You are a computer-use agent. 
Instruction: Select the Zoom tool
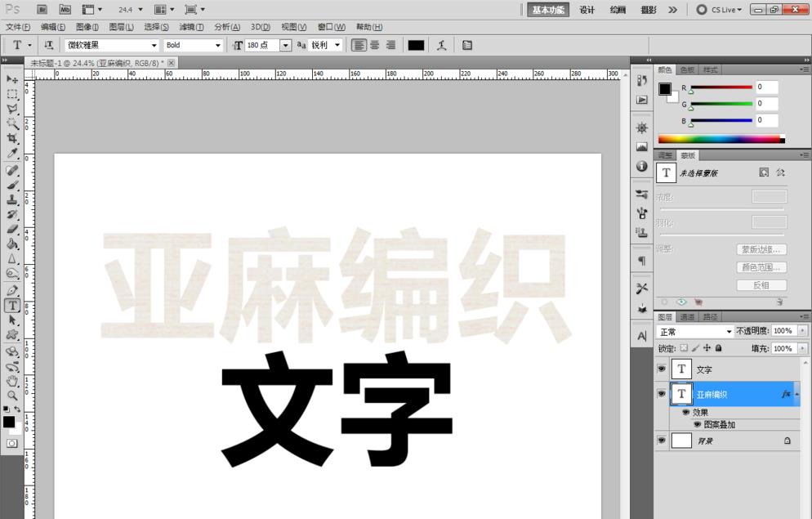tap(11, 396)
